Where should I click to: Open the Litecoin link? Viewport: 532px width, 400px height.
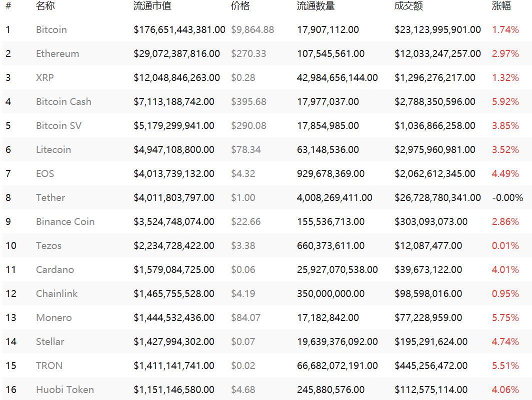[53, 149]
